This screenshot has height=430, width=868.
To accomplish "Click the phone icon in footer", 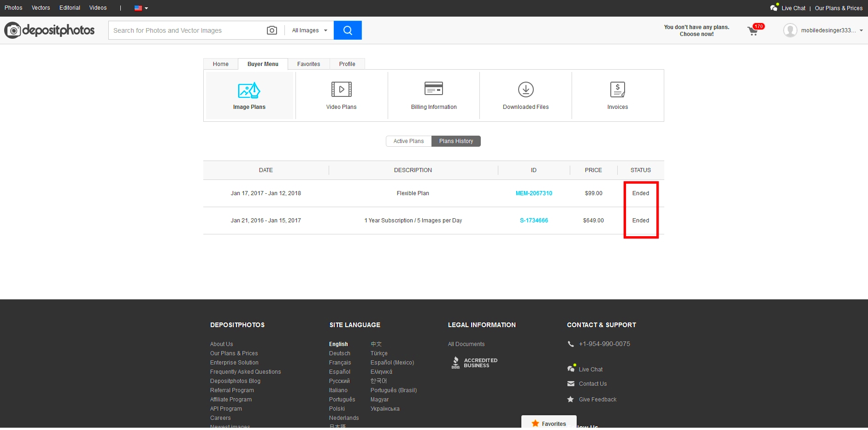I will tap(571, 344).
